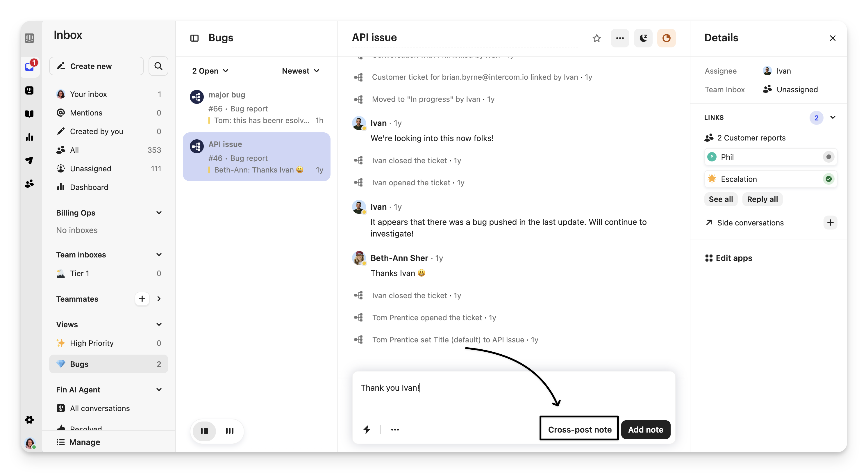
Task: Switch to three-column layout view
Action: (229, 431)
